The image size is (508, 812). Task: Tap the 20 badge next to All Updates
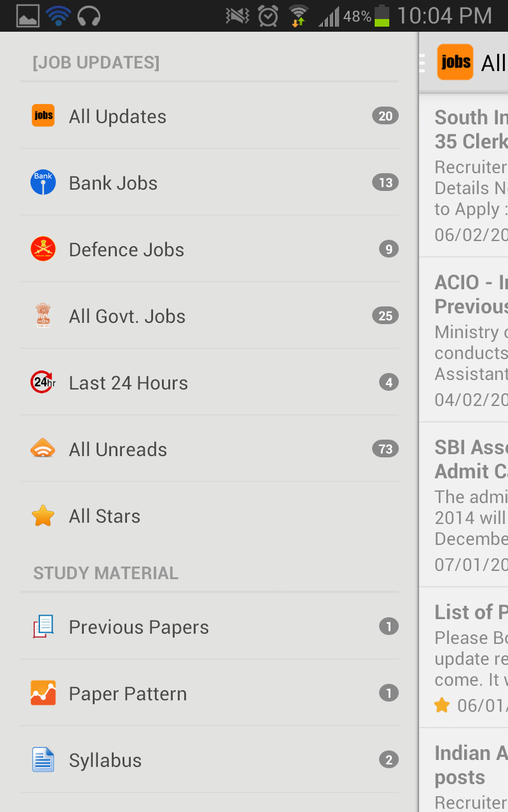(385, 116)
